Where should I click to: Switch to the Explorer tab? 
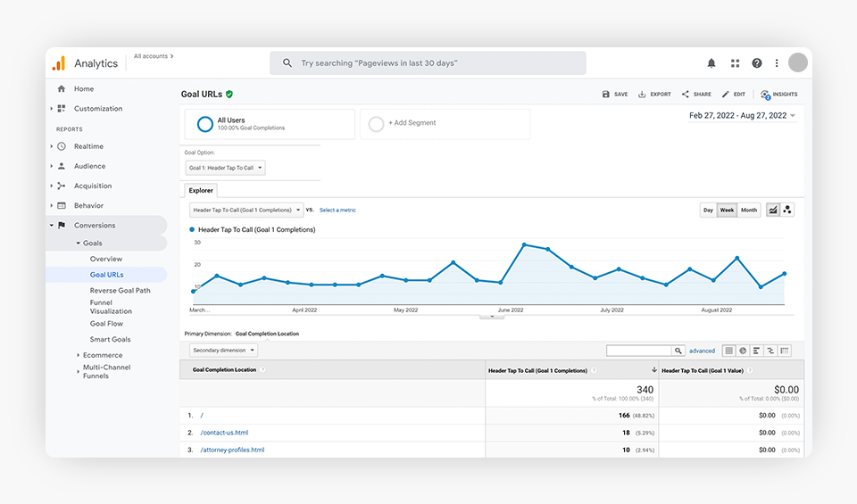coord(201,190)
